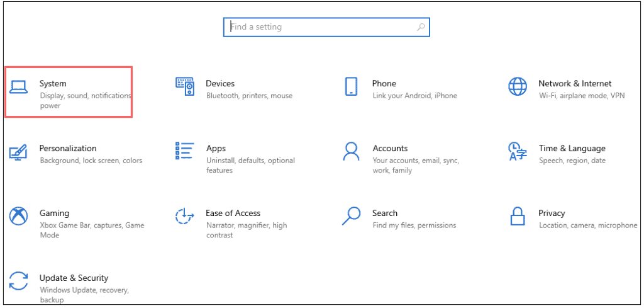Click the Gaming Xbox logo icon

coord(18,217)
